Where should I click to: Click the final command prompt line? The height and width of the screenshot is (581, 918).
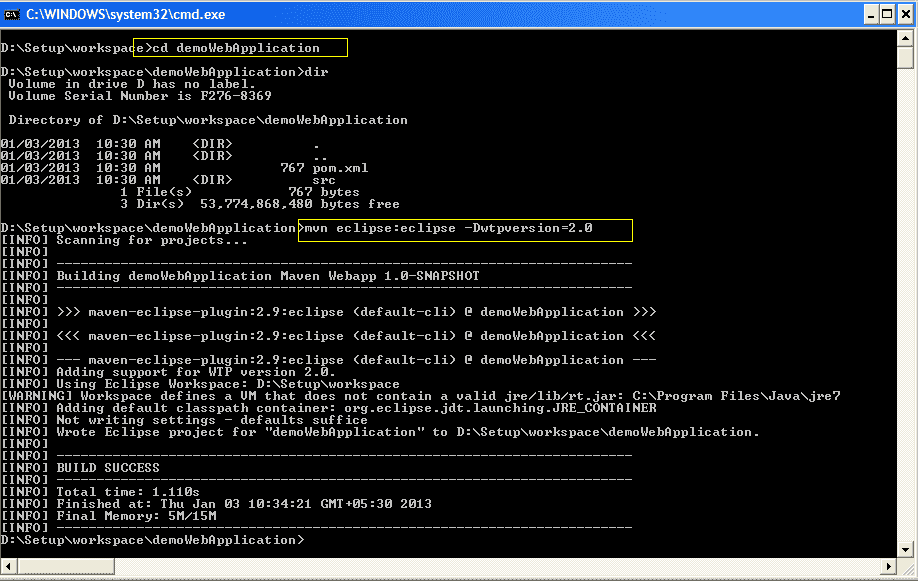tap(152, 540)
